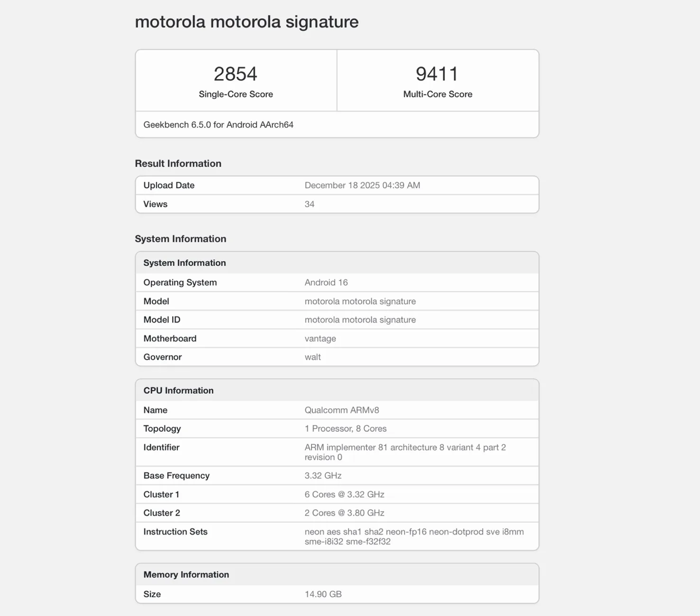Viewport: 700px width, 616px height.
Task: Click the Geekbench 6.5.0 for Android text
Action: (218, 125)
